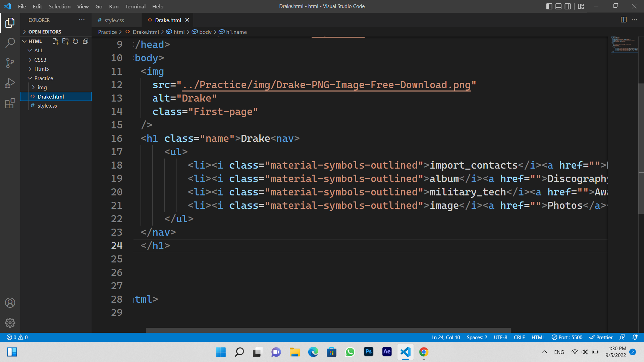Toggle secondary side bar layout button

point(568,6)
